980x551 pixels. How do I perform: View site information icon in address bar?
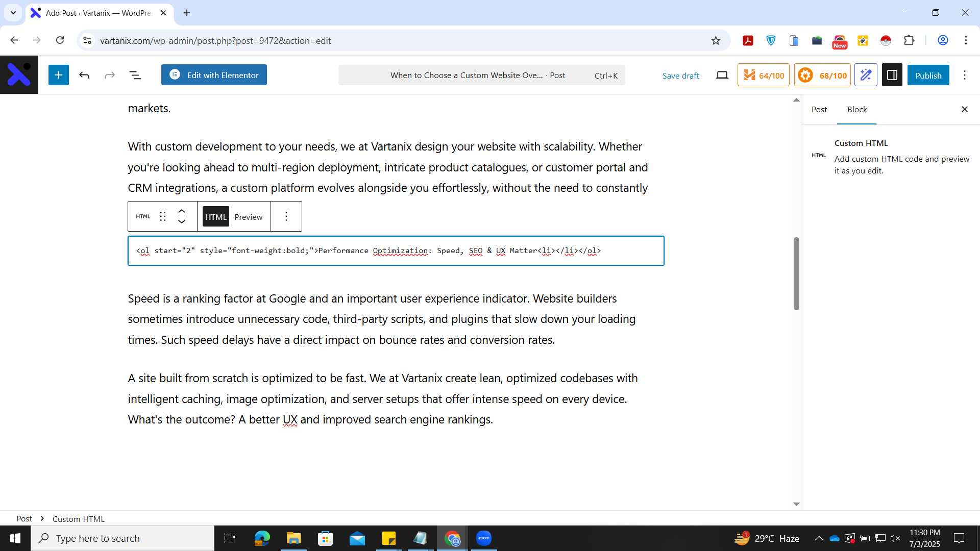click(87, 40)
